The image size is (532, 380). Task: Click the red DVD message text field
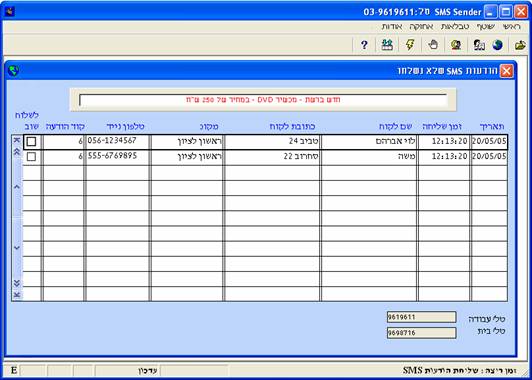(x=263, y=100)
